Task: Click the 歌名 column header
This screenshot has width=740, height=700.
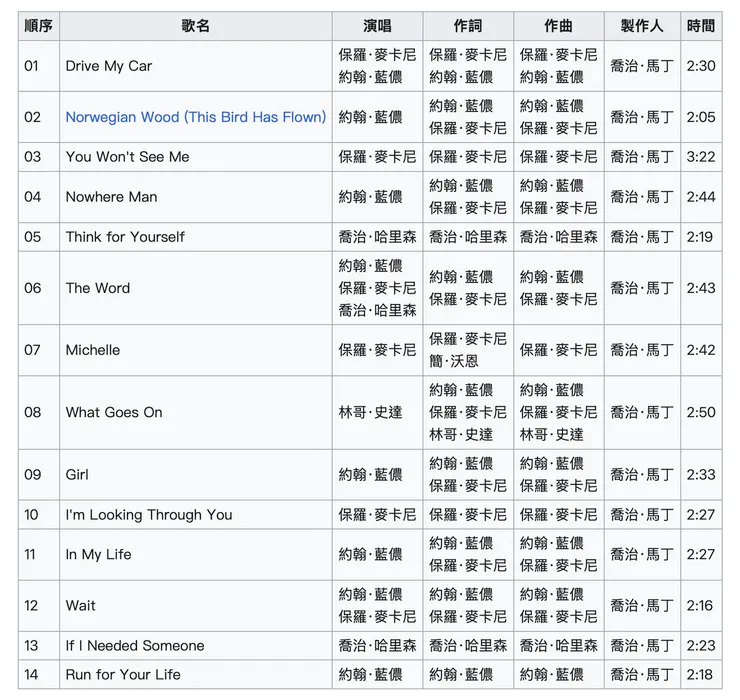Action: coord(195,26)
